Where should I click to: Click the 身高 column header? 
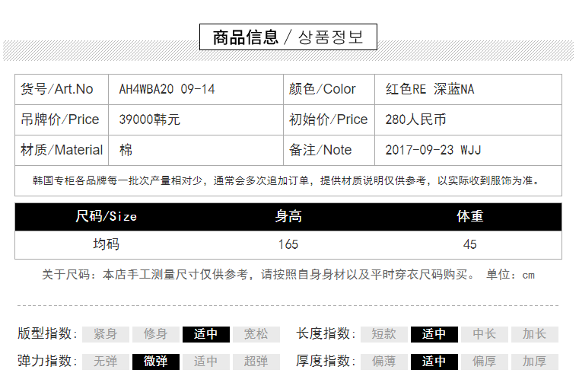[288, 217]
